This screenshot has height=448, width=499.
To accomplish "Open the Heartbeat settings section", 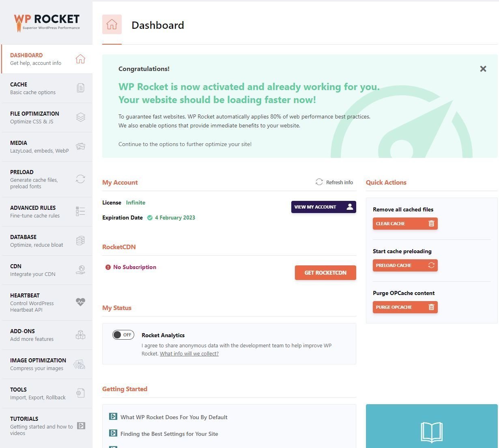I will pos(47,302).
